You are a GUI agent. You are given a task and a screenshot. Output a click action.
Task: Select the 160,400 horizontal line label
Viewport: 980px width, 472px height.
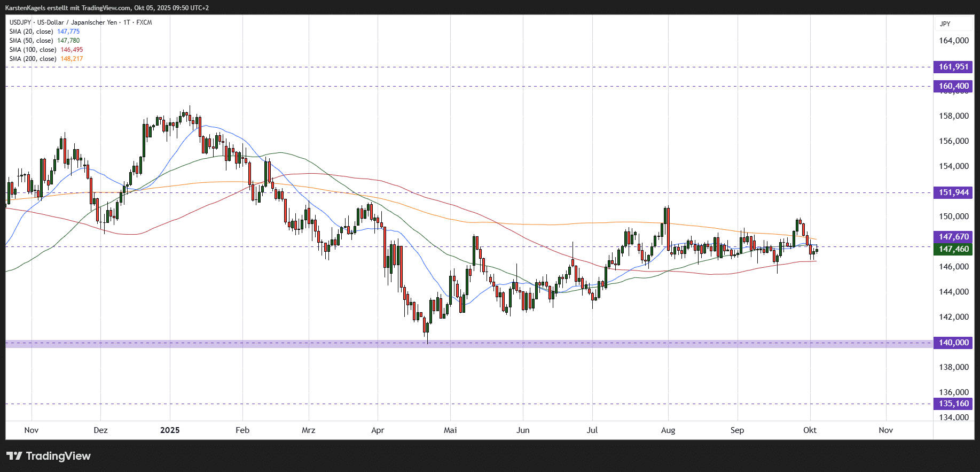click(x=953, y=86)
